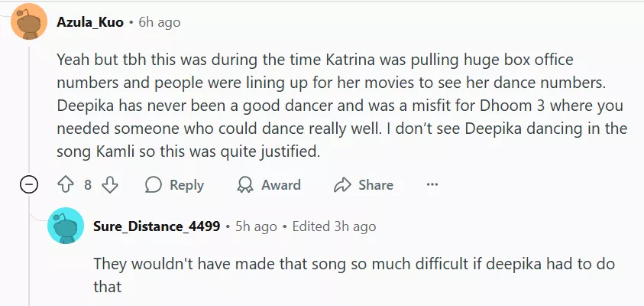
Task: Open the three-dot more options menu
Action: point(432,185)
